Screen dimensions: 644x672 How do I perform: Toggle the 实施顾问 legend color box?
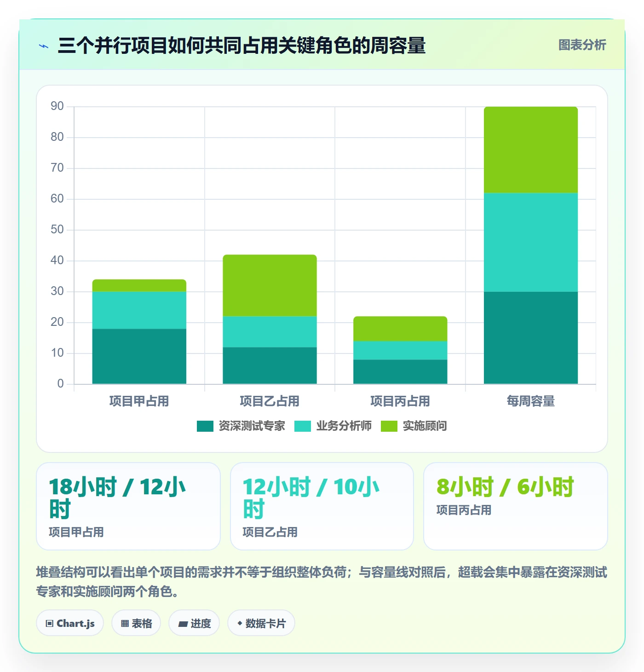pos(389,426)
